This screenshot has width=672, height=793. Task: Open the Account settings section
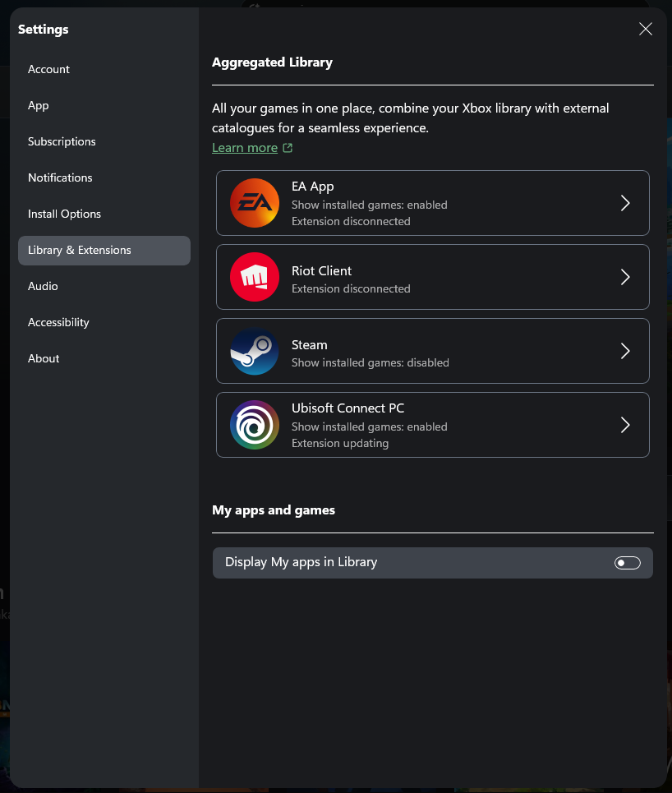104,69
